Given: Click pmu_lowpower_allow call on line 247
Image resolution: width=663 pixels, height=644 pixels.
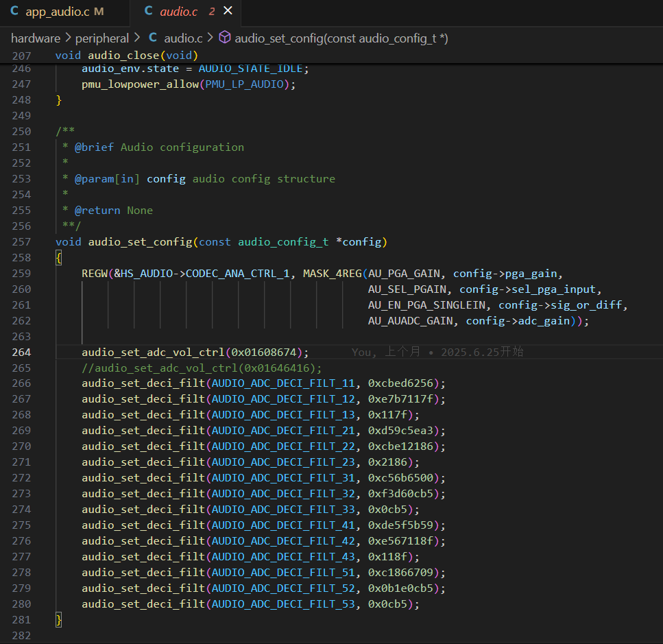Looking at the screenshot, I should (140, 84).
